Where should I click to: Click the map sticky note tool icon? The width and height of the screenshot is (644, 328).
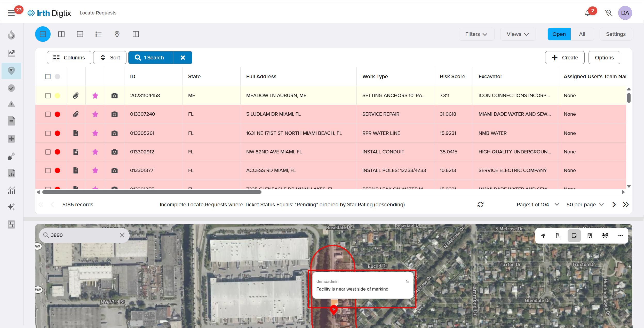coord(574,236)
